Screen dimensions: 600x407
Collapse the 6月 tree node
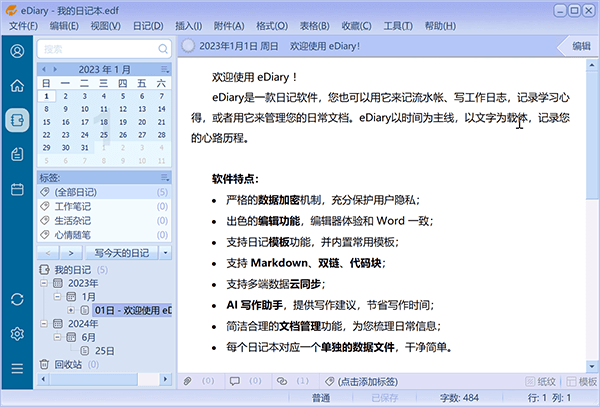[x=57, y=337]
